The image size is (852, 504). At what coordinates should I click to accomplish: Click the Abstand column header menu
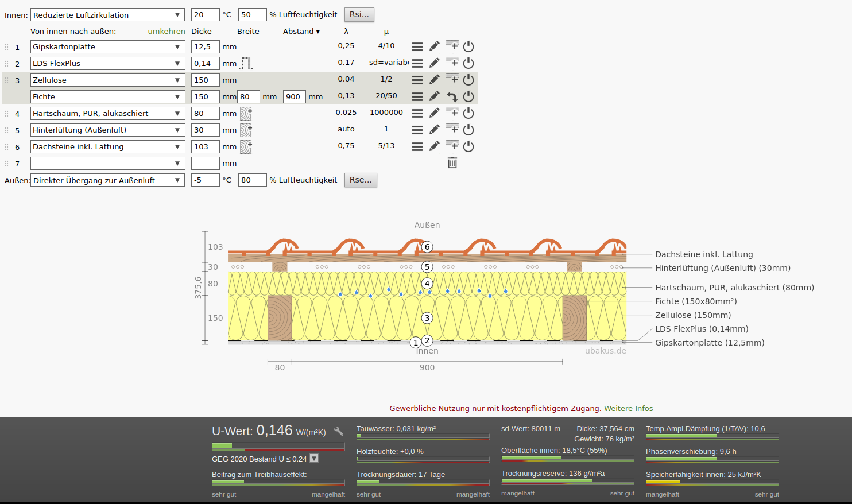(x=301, y=32)
